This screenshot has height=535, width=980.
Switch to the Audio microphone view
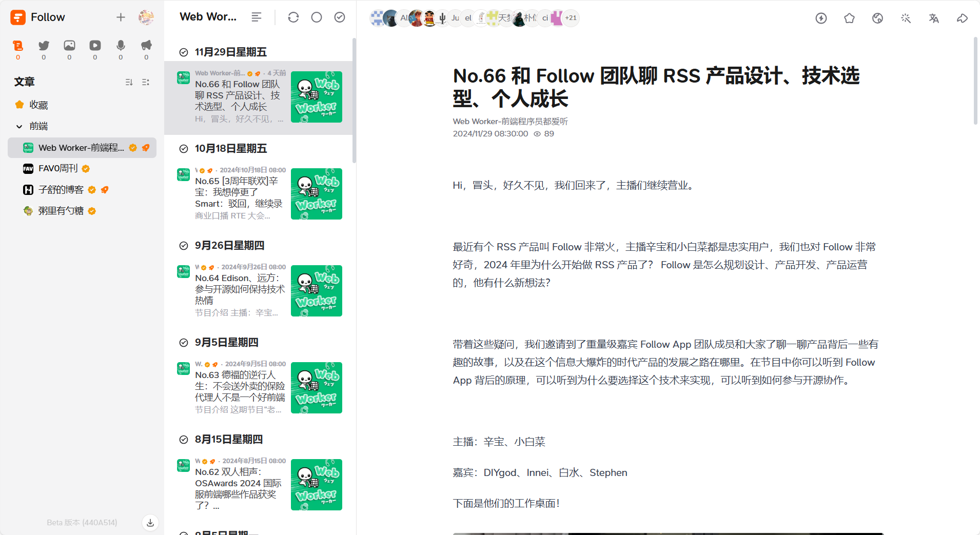click(121, 46)
